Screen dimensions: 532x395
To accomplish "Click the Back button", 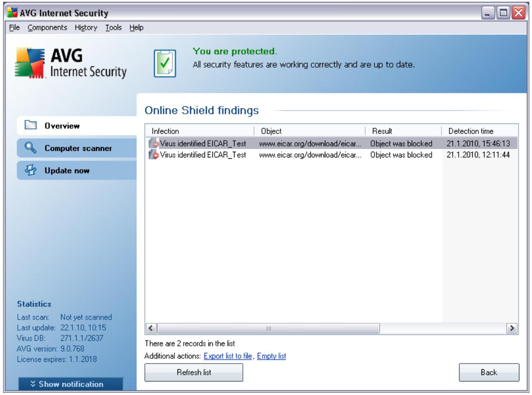I will [x=489, y=372].
